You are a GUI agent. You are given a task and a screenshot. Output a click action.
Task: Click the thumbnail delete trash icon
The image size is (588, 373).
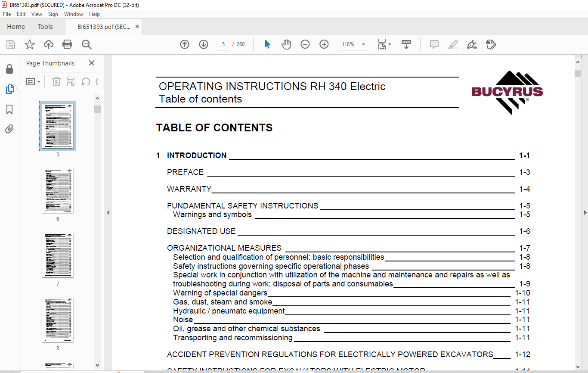(56, 81)
